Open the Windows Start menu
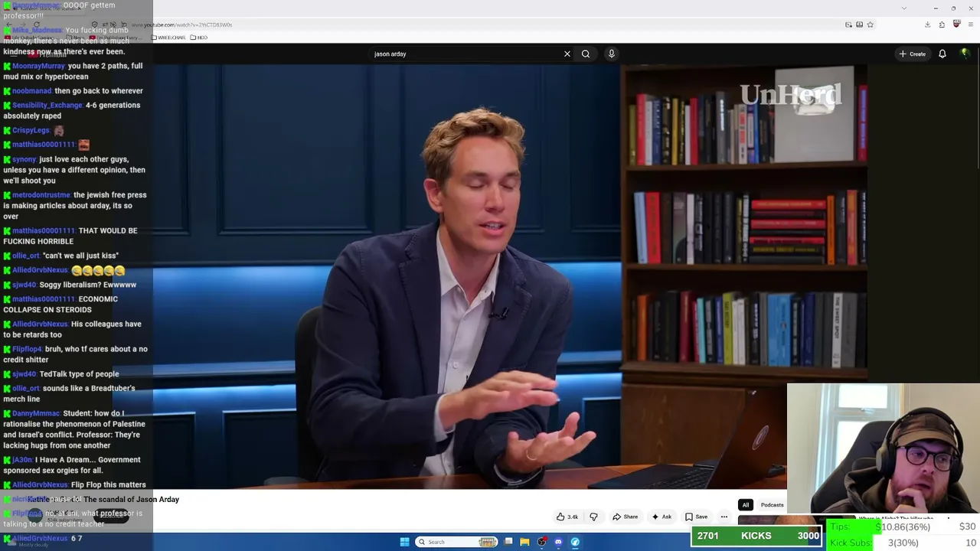Image resolution: width=980 pixels, height=551 pixels. (404, 542)
